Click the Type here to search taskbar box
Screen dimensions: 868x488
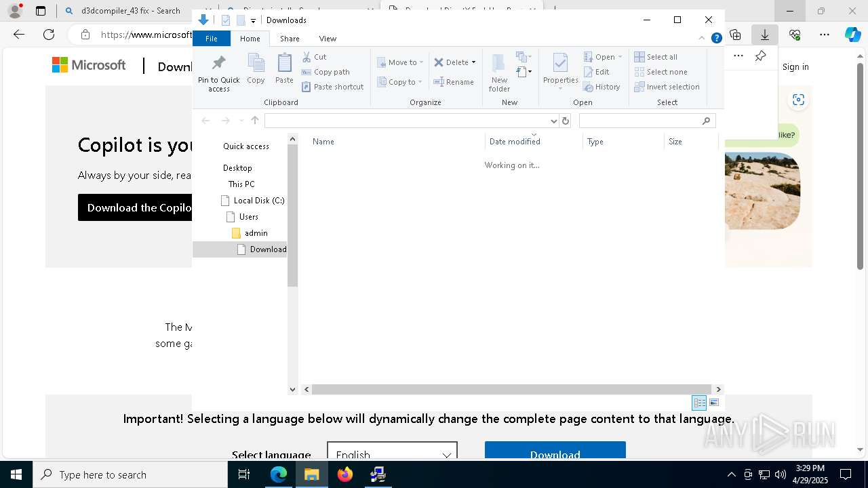[x=130, y=474]
